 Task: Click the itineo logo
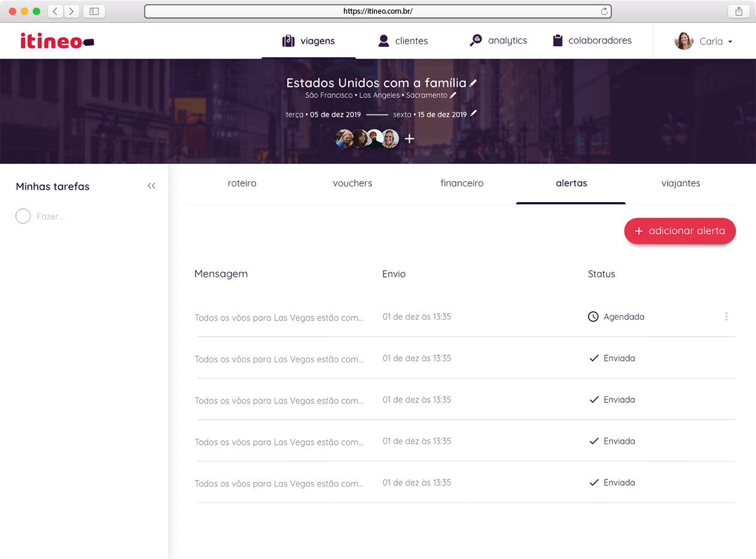coord(57,41)
